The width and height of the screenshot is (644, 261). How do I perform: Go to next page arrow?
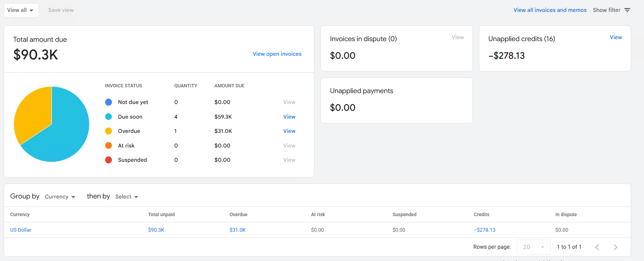(615, 247)
